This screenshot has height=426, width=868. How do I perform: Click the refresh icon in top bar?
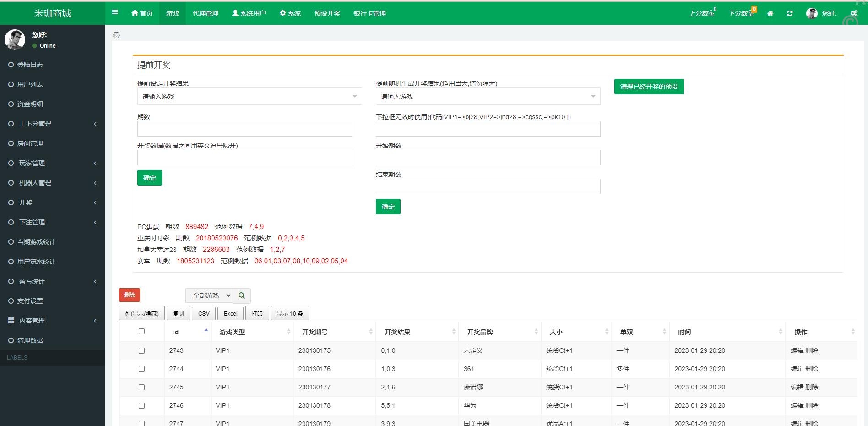[790, 13]
